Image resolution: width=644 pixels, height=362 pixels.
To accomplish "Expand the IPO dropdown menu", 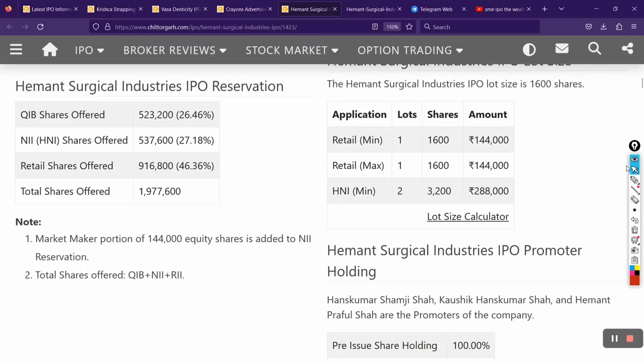I will coord(89,50).
